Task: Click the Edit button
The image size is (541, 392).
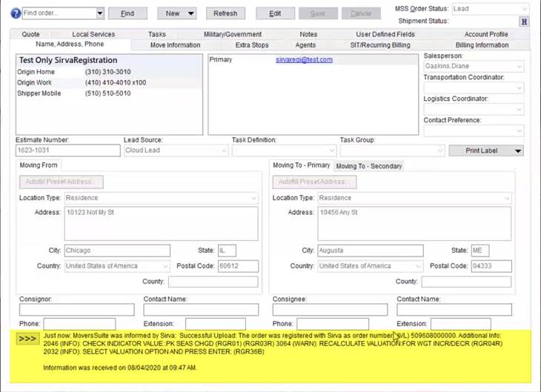Action: click(x=275, y=13)
